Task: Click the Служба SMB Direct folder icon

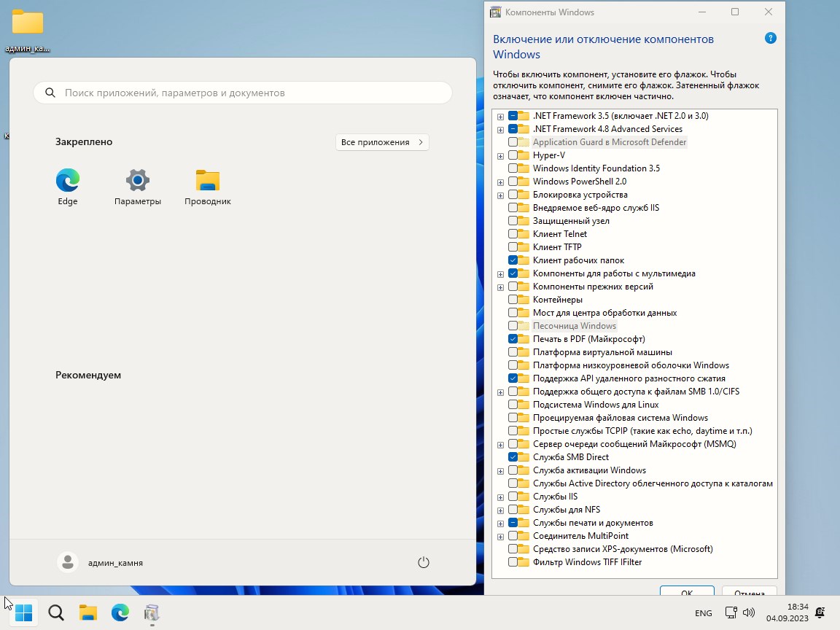Action: 524,457
